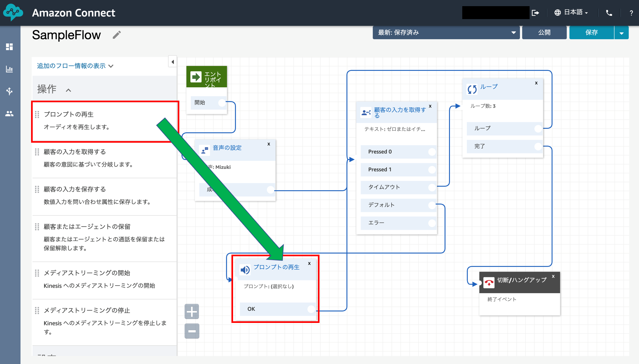Open the save options dropdown arrow
The image size is (639, 364).
[x=622, y=33]
